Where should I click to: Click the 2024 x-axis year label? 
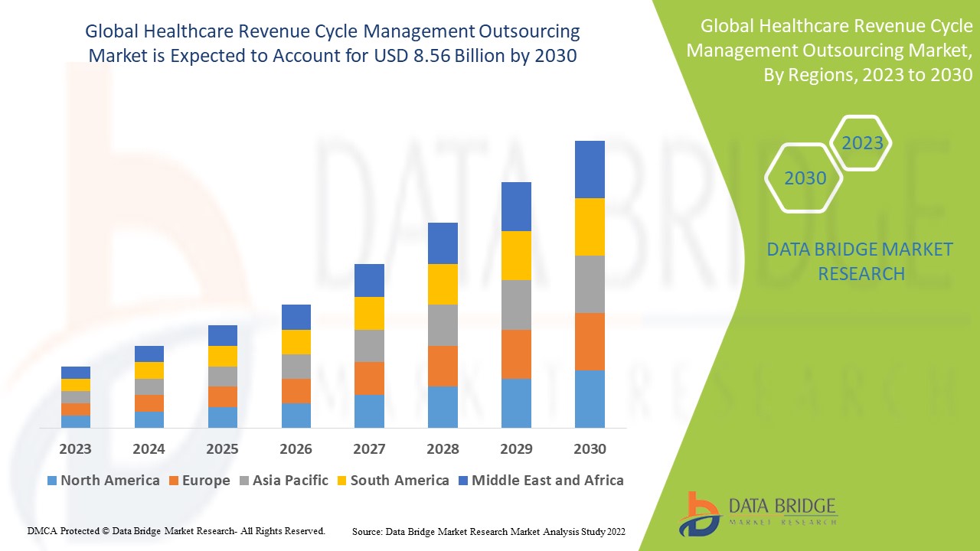pyautogui.click(x=149, y=449)
